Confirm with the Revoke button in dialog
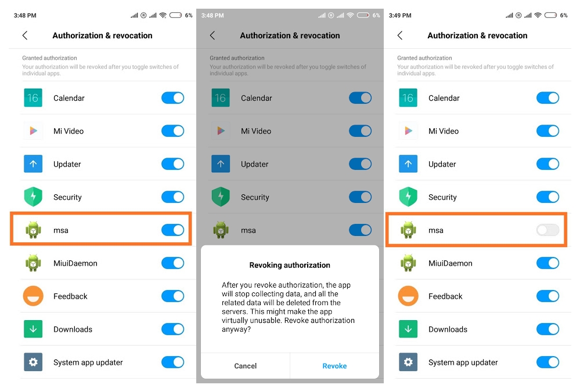This screenshot has height=392, width=580. click(334, 366)
